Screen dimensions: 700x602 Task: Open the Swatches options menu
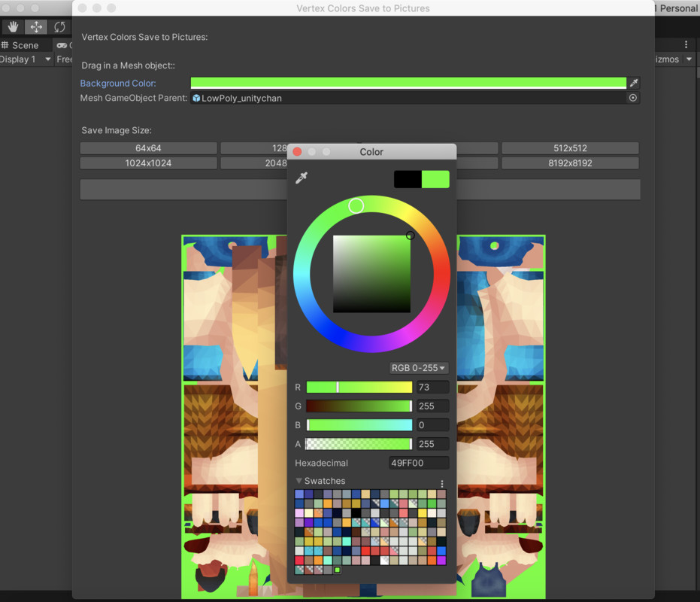[x=442, y=482]
